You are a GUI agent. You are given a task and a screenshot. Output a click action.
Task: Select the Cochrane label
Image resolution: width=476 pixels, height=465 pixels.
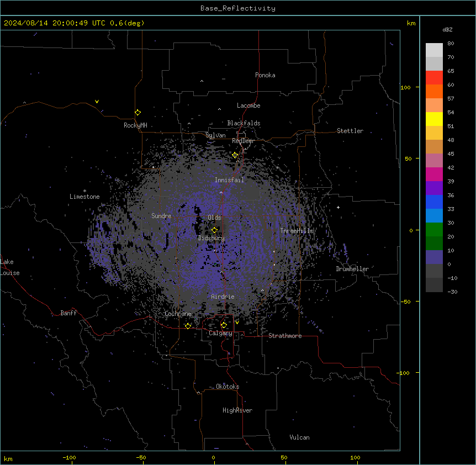click(x=178, y=314)
